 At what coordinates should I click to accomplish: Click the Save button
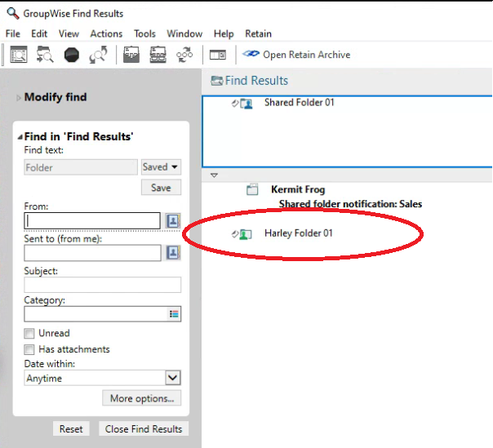(161, 188)
